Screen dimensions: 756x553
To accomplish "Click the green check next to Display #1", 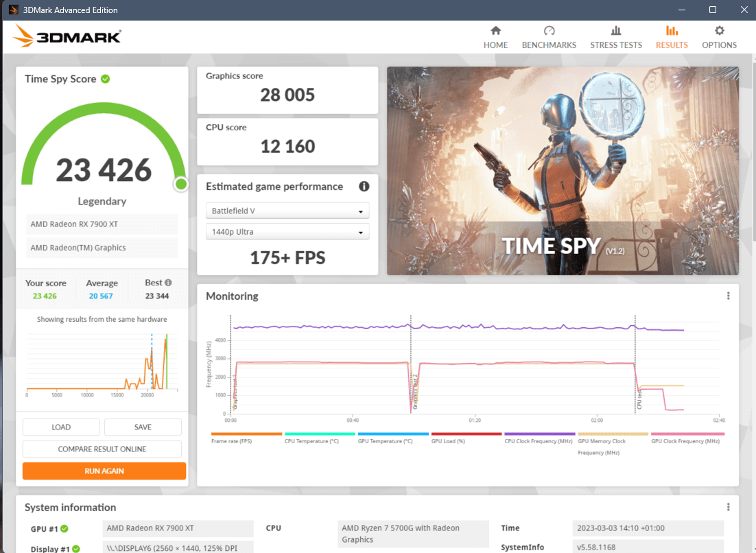I will [x=75, y=549].
